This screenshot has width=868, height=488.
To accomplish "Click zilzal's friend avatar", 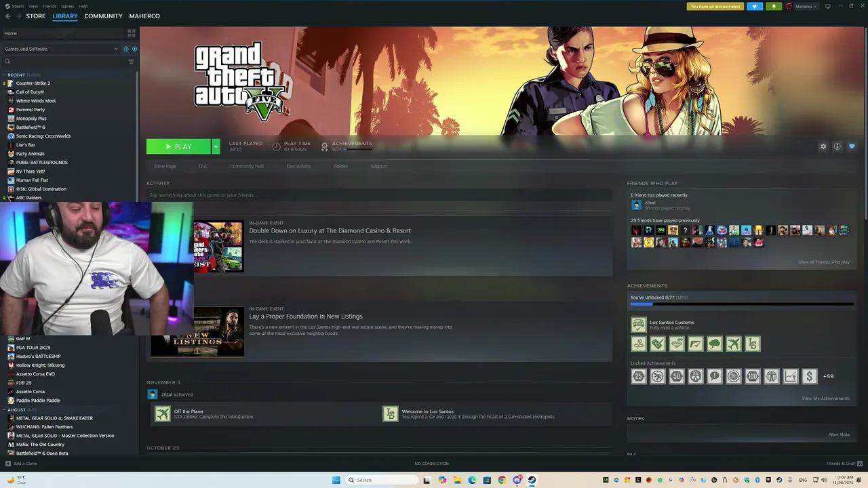I will coord(636,205).
